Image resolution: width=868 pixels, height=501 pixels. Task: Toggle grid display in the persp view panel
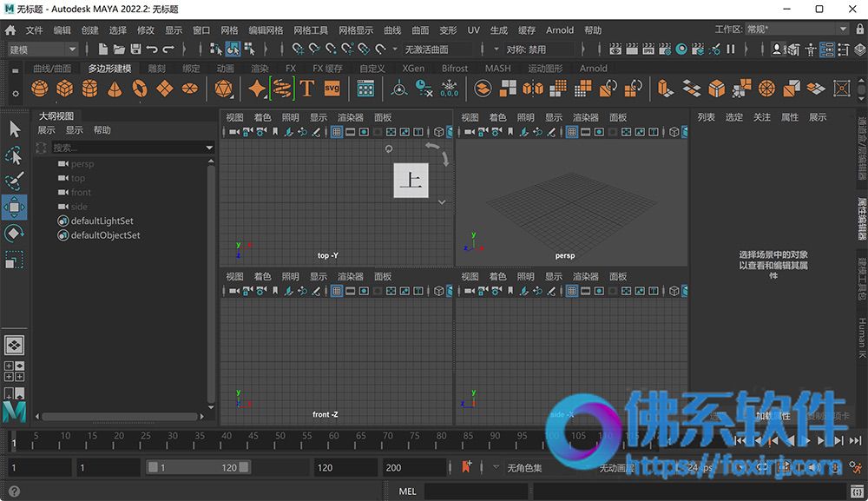click(x=572, y=132)
